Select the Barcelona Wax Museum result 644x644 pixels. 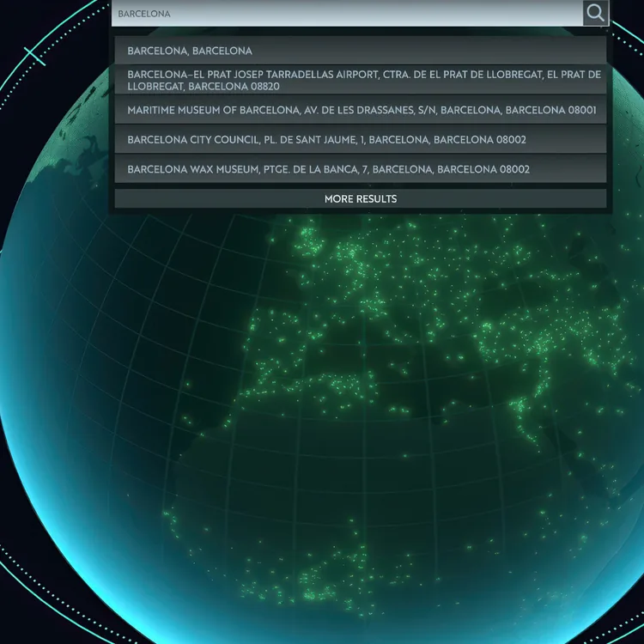click(361, 169)
